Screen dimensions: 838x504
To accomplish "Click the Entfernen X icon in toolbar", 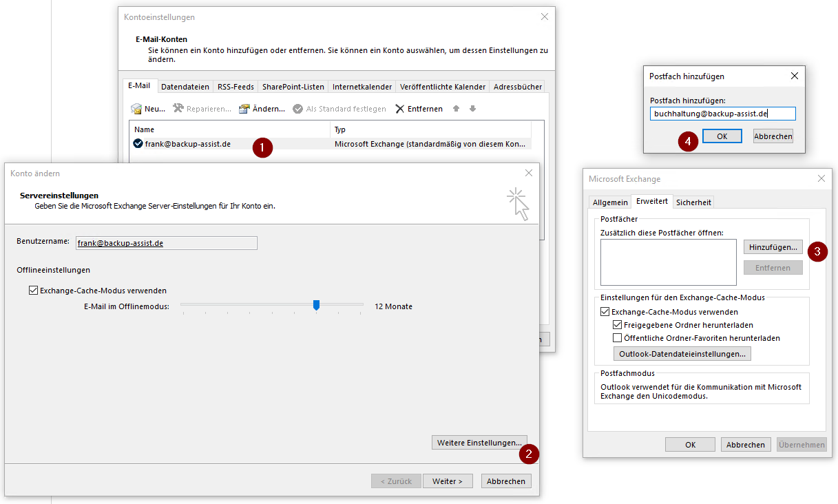I will [x=400, y=109].
